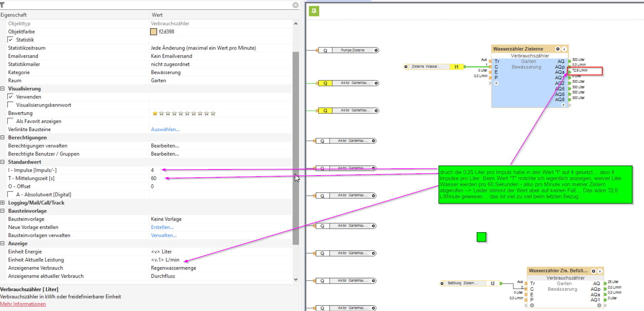Image resolution: width=644 pixels, height=311 pixels.
Task: Open the Objektfarbe f2d398 color swatch
Action: (153, 32)
